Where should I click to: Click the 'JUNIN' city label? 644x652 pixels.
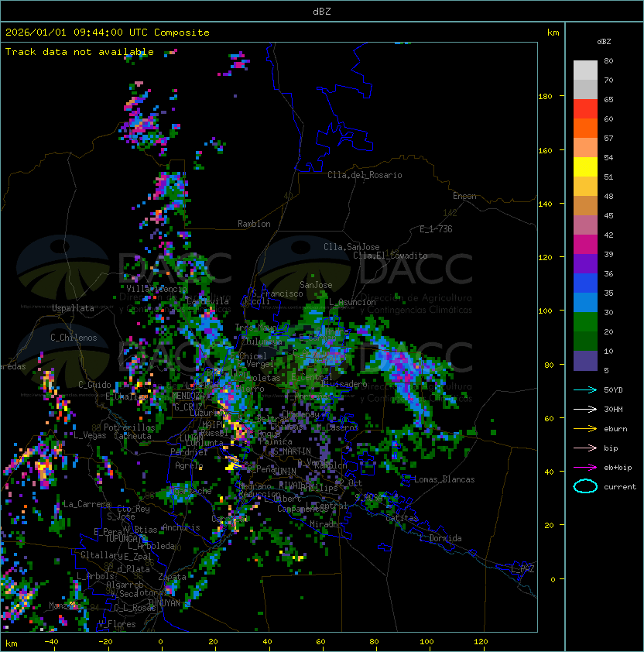284,471
